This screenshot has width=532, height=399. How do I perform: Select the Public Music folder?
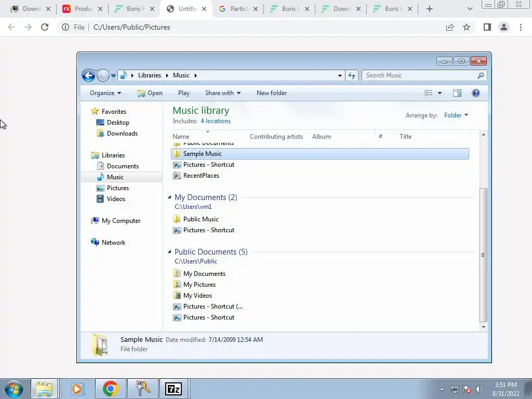(201, 219)
